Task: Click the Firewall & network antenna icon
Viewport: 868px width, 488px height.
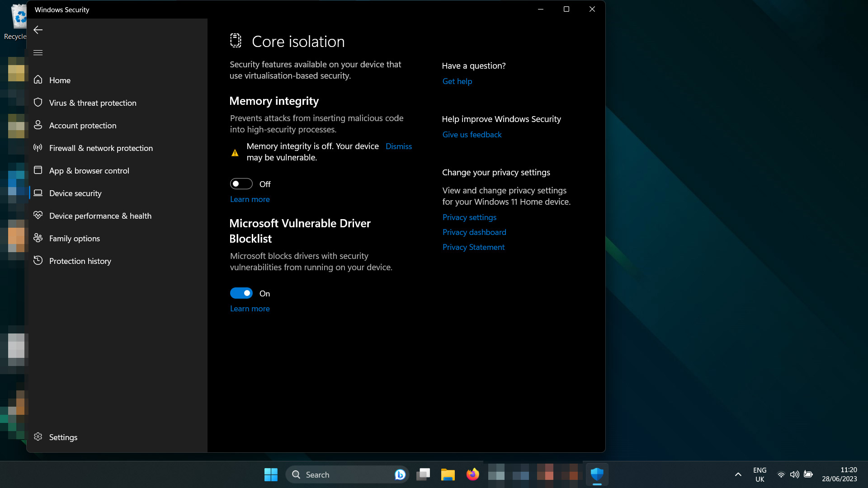Action: 38,147
